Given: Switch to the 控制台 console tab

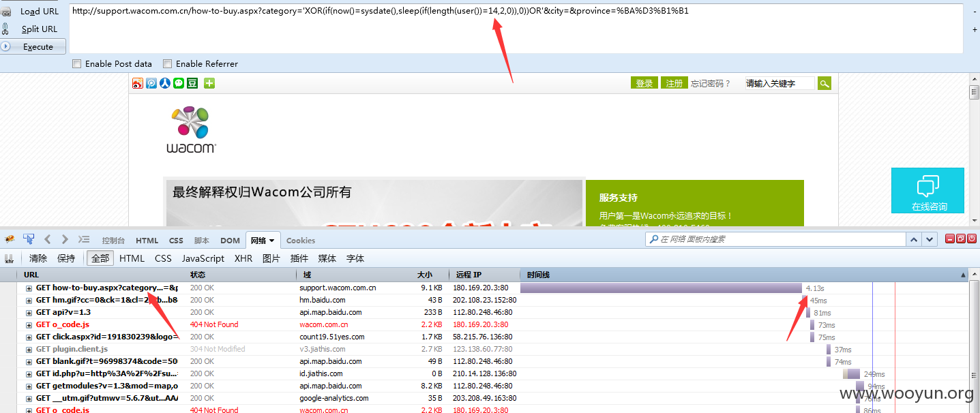Looking at the screenshot, I should [113, 240].
